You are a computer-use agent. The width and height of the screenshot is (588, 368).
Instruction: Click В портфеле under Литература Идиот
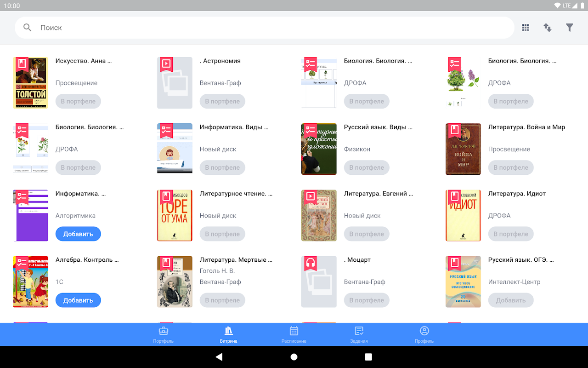pyautogui.click(x=511, y=234)
